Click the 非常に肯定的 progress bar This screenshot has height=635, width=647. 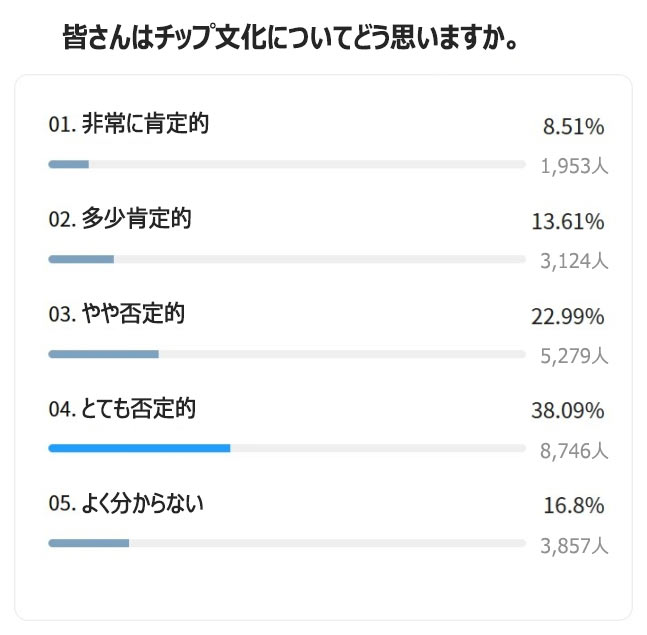click(286, 164)
